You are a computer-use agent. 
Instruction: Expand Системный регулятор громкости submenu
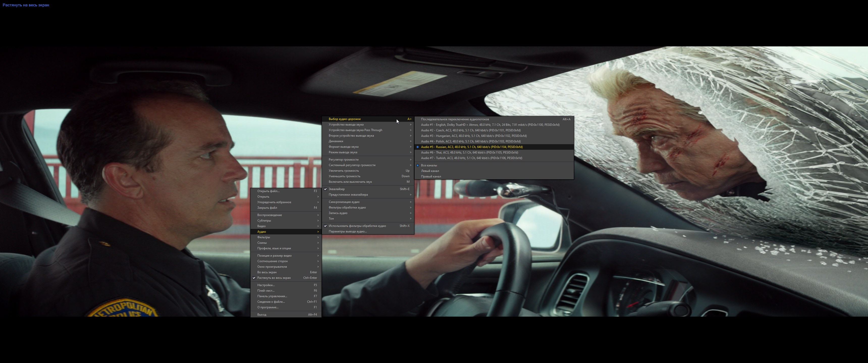[368, 165]
